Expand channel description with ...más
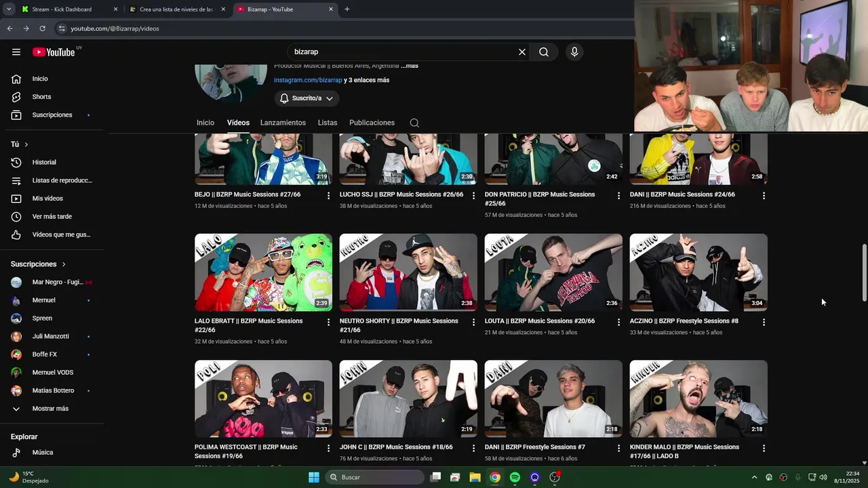The height and width of the screenshot is (488, 868). pos(410,66)
